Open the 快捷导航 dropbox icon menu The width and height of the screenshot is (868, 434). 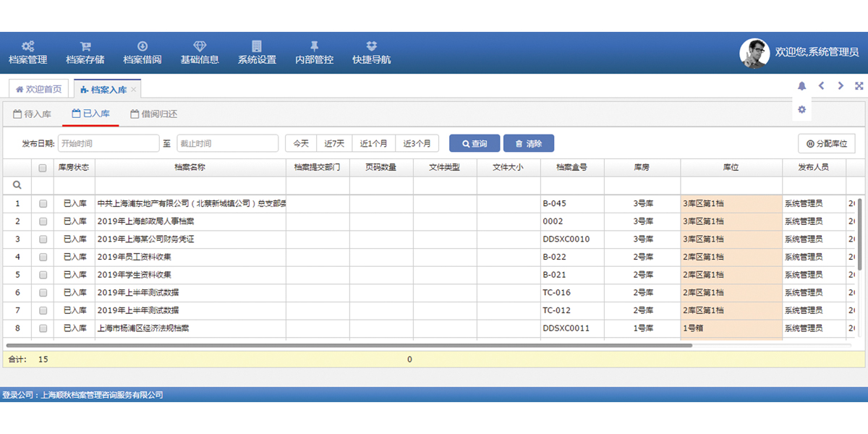(371, 46)
